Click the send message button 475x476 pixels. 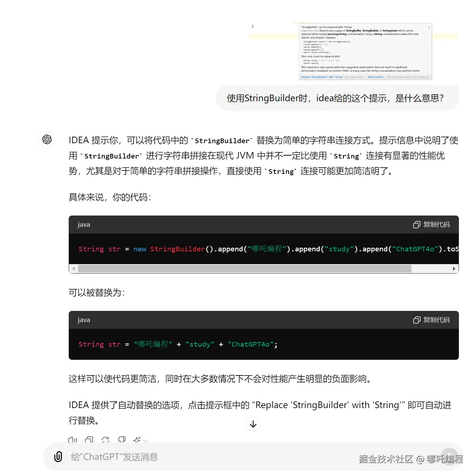pyautogui.click(x=449, y=457)
